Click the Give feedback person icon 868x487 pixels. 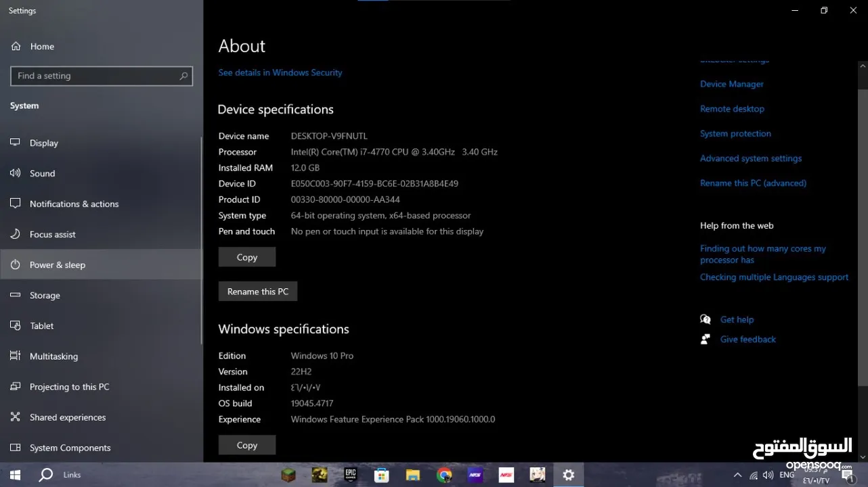(706, 339)
